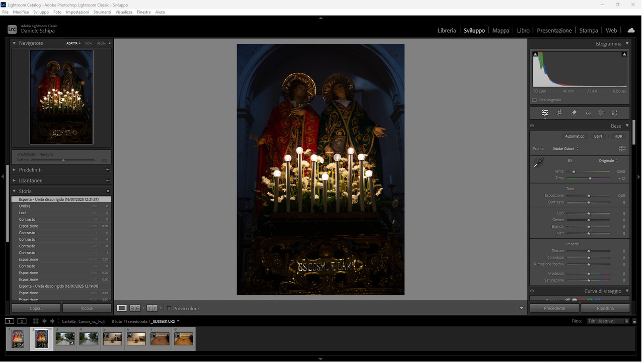Screen dimensions: 644x364
Task: Pick the white balance eyedropper tool
Action: click(x=538, y=163)
